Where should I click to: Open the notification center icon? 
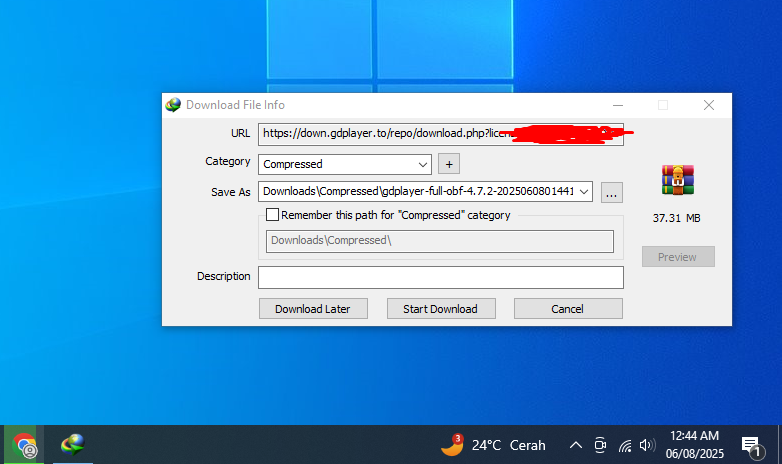pos(752,446)
